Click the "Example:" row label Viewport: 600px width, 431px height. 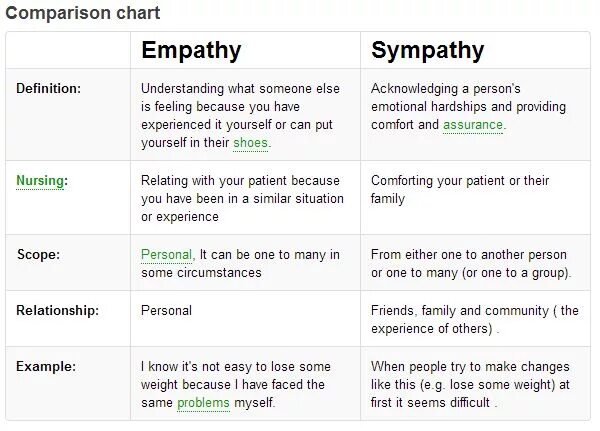46,366
